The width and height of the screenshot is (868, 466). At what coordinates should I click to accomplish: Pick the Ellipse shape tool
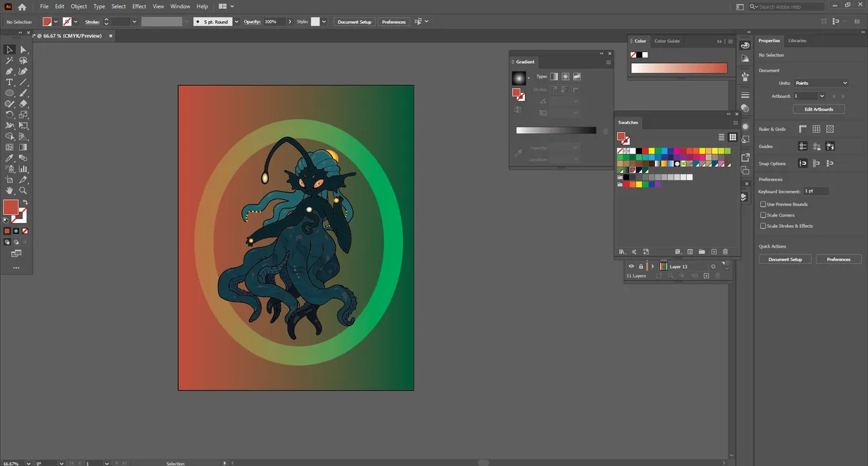point(9,93)
